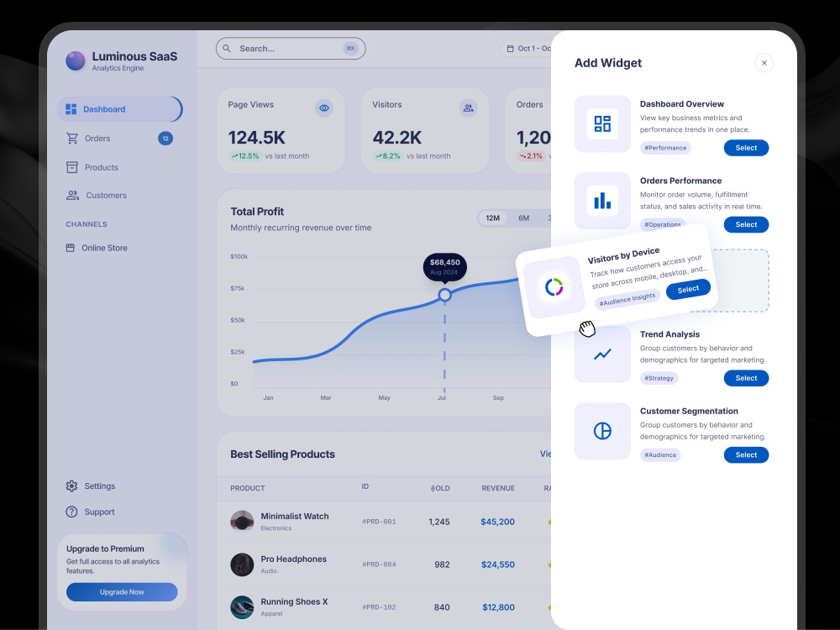Click the 8.2% visitors change badge

(x=387, y=156)
